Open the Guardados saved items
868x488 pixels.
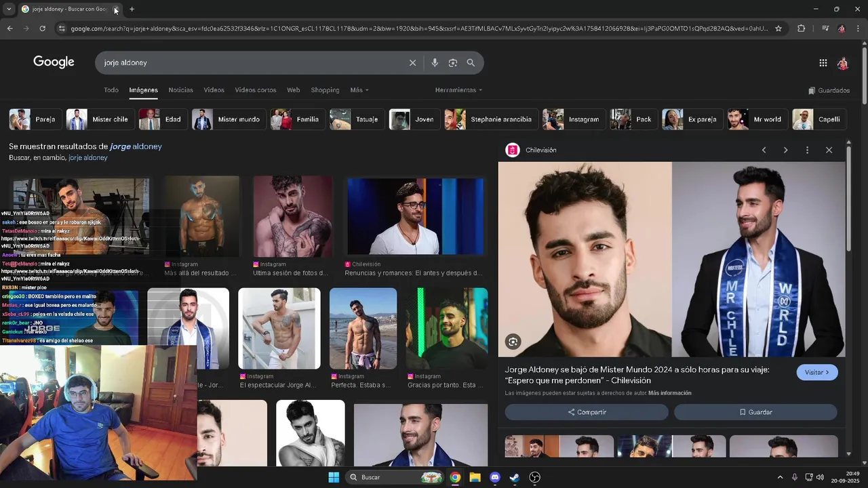click(x=829, y=90)
